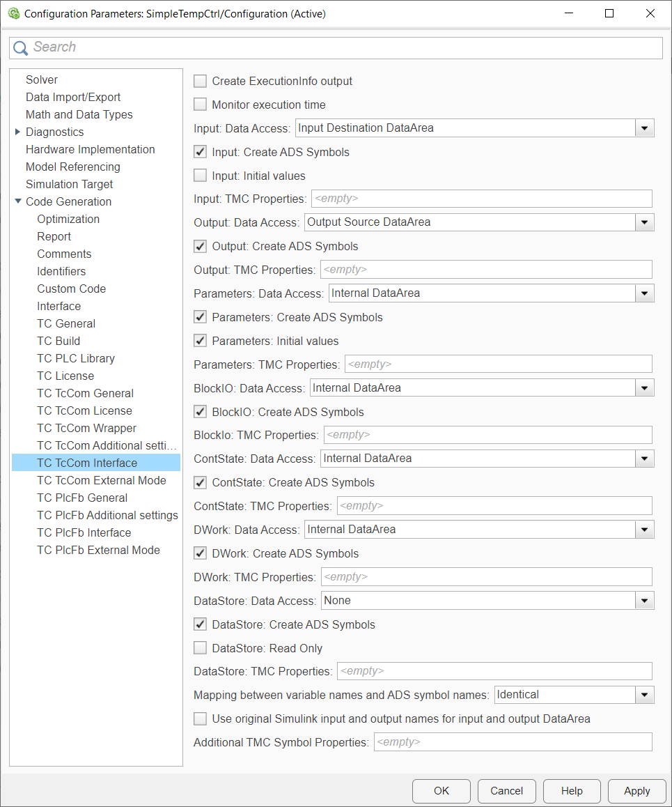Select TC TcCom License item
Screen dimensions: 672x807
point(84,410)
